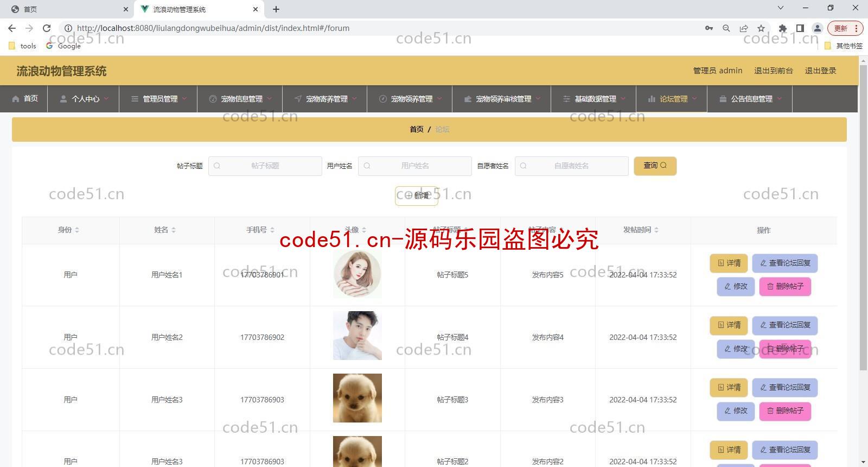Click 查看论坛回复 for 帖子标题4 row

(785, 325)
